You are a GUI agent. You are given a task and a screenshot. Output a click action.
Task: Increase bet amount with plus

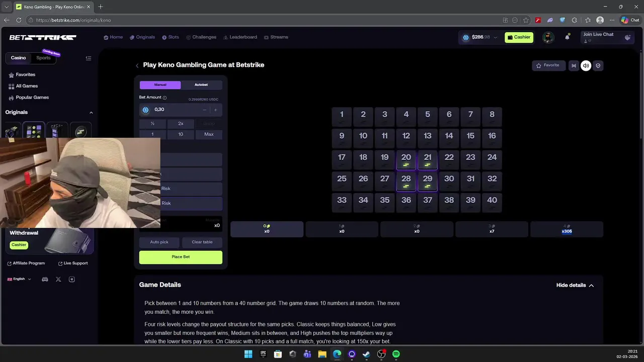pos(216,110)
